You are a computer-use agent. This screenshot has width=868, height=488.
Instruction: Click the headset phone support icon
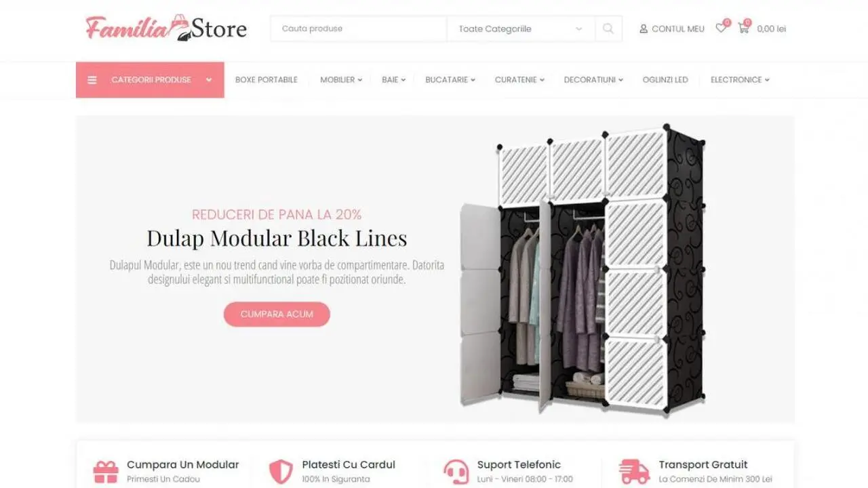[456, 471]
